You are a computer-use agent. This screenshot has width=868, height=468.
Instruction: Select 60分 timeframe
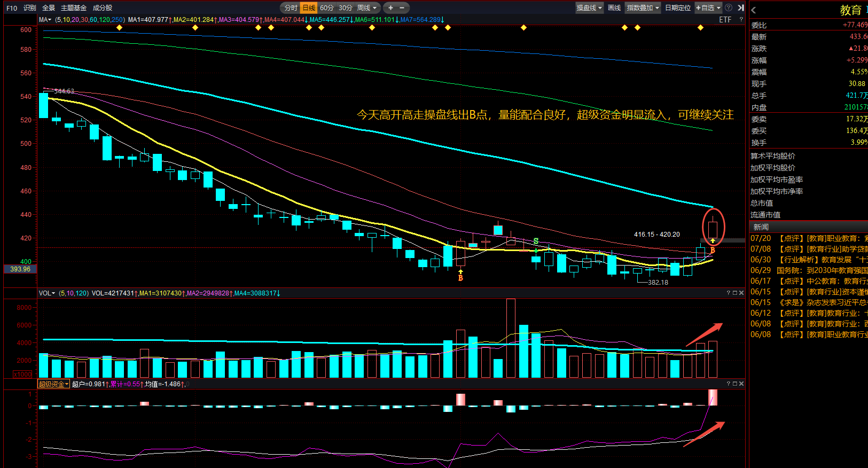tap(326, 7)
